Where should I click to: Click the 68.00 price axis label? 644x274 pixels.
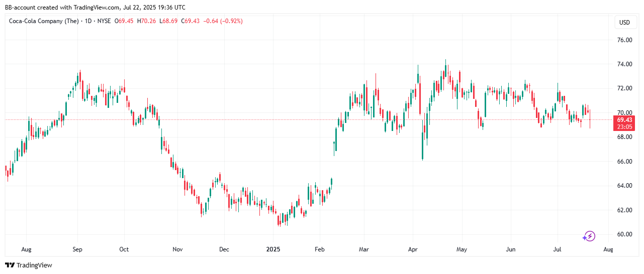624,137
